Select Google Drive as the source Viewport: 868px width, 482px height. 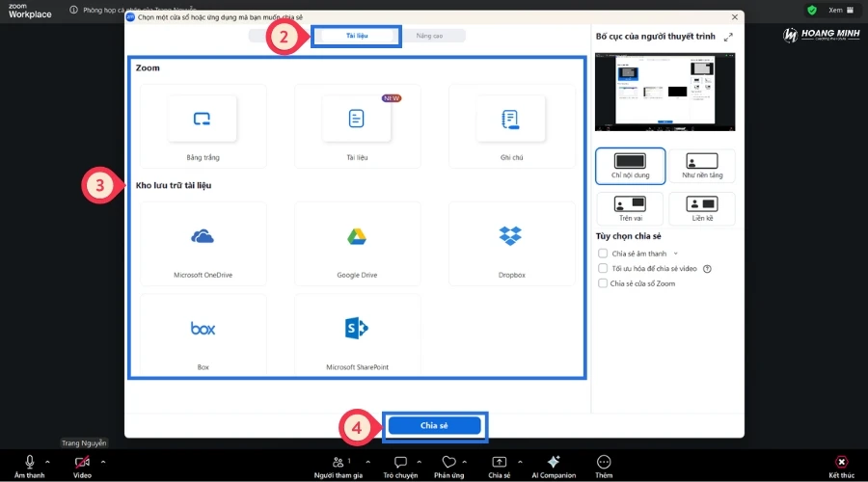[x=357, y=237]
